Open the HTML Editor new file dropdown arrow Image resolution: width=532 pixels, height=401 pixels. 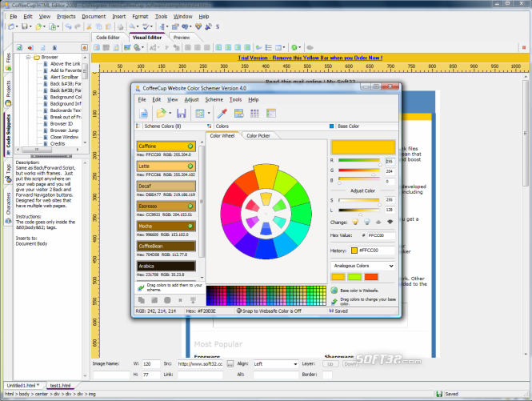[x=17, y=26]
